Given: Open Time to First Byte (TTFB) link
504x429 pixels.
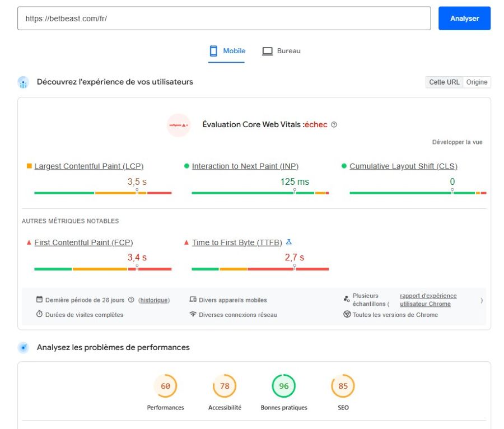Looking at the screenshot, I should coord(237,243).
